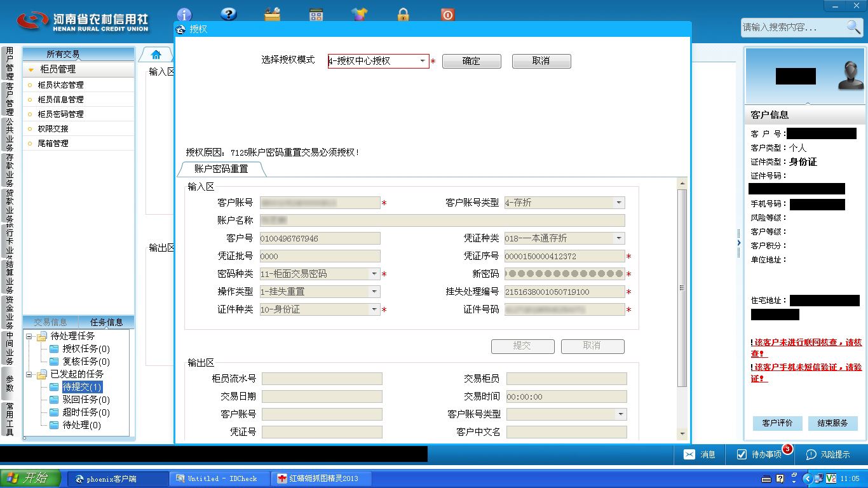Viewport: 868px width, 488px height.
Task: Click the blue info icon in the top toolbar
Action: (x=184, y=14)
